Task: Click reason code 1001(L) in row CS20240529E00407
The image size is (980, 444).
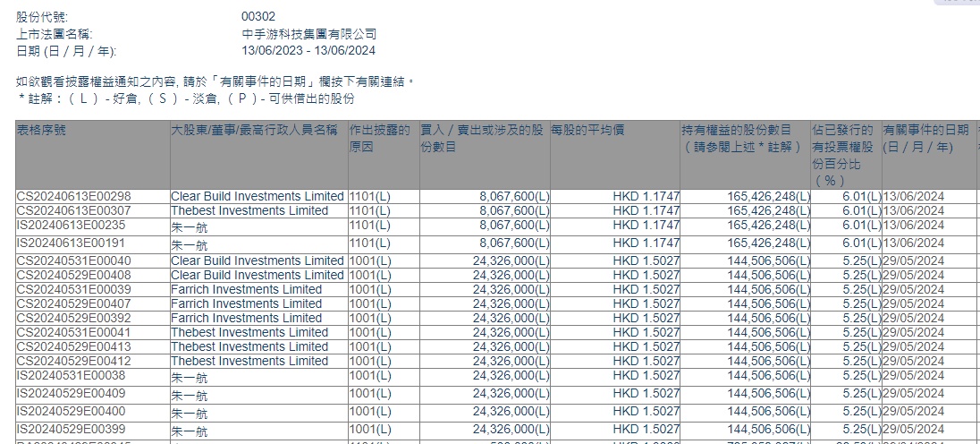Action: tap(370, 304)
